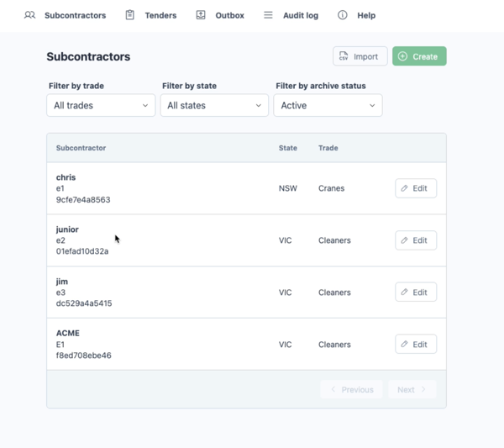Viewport: 504px width, 448px height.
Task: Click the Subcontractors people icon in navigation
Action: point(30,15)
